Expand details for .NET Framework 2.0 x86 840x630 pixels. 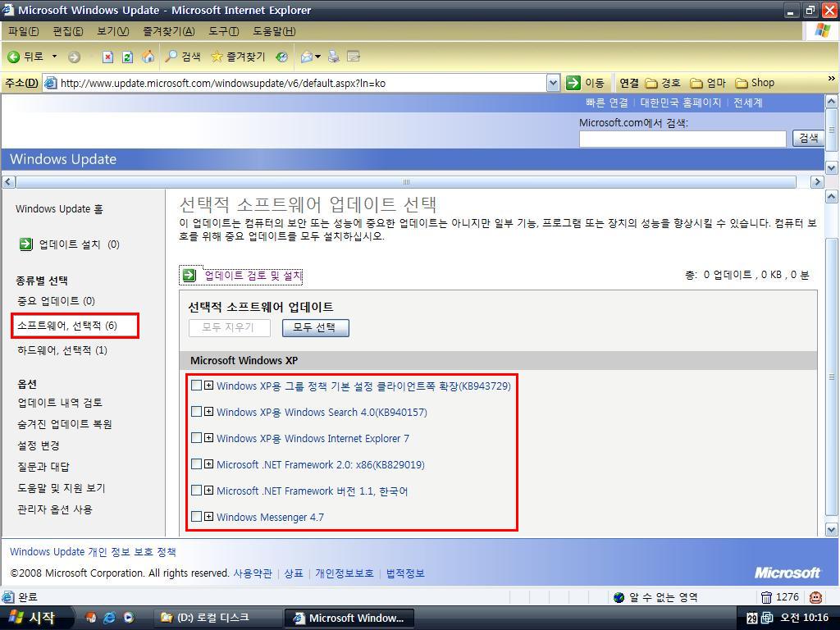209,464
